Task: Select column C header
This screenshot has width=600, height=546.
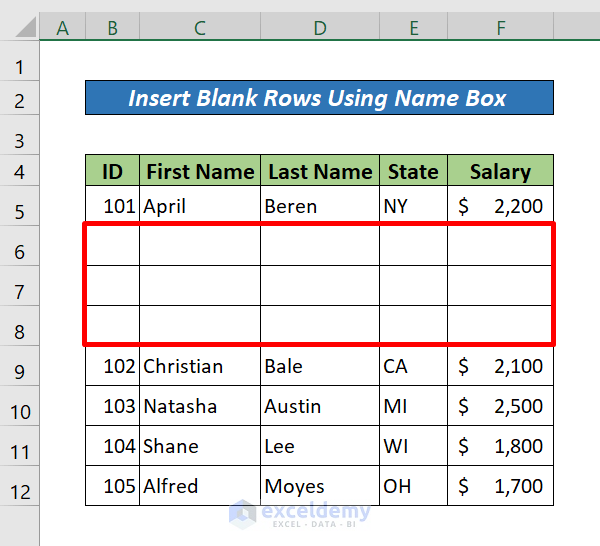Action: pos(200,28)
